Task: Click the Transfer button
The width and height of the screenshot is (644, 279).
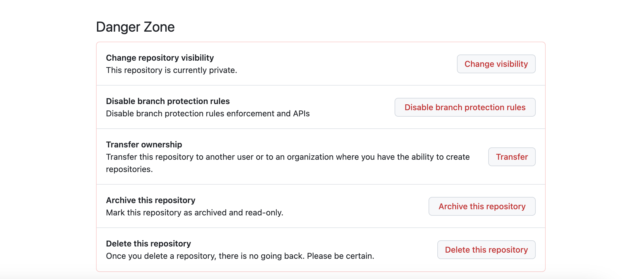Action: [512, 157]
